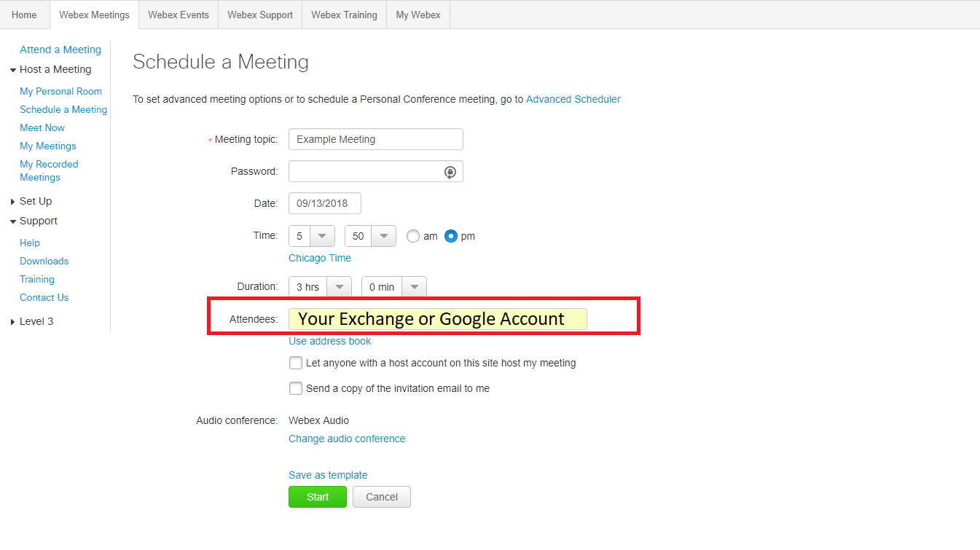Open the Advanced Scheduler link
Image resolution: width=980 pixels, height=550 pixels.
click(x=573, y=99)
